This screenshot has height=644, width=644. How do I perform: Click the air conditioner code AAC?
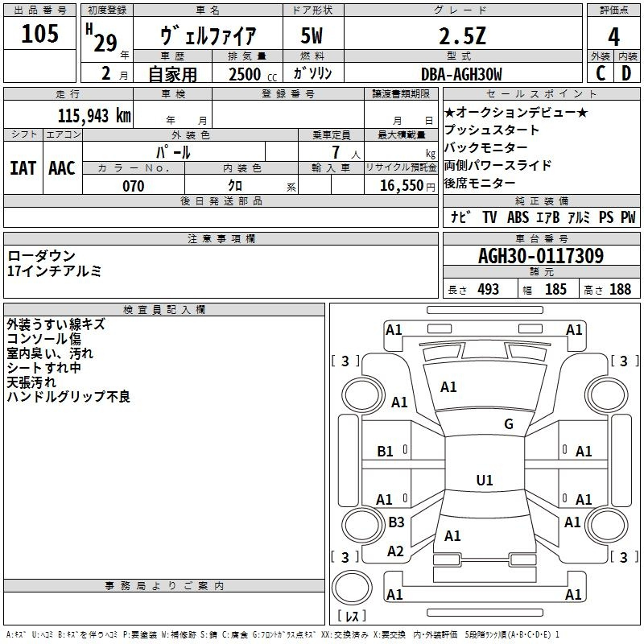(62, 168)
